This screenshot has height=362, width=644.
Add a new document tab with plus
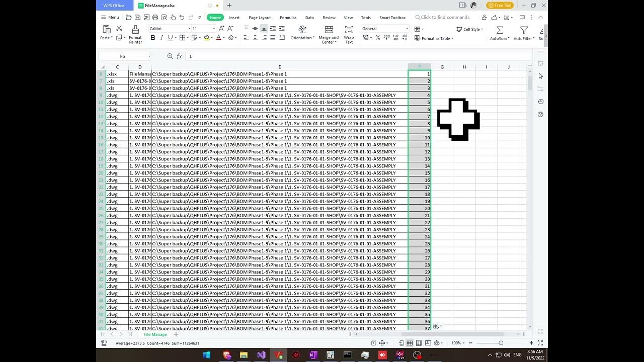[229, 5]
